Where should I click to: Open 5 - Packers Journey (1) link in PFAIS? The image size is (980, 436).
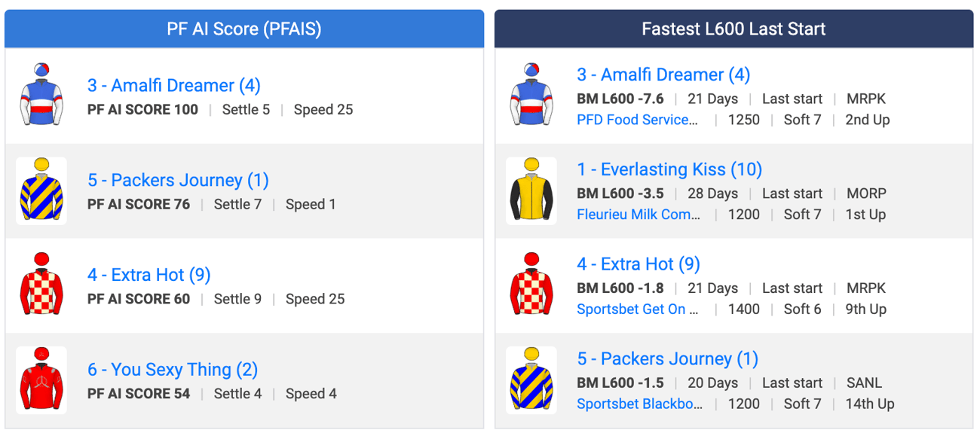click(178, 181)
